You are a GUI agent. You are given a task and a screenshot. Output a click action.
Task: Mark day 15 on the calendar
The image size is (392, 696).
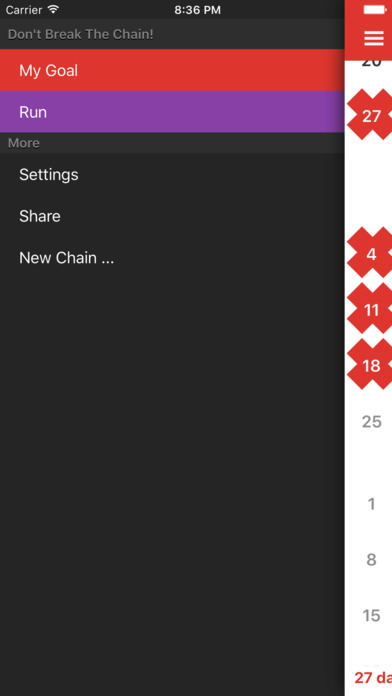(x=372, y=615)
